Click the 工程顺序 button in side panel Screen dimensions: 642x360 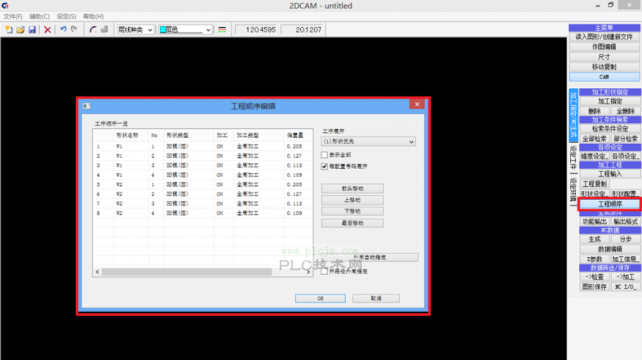[x=610, y=204]
